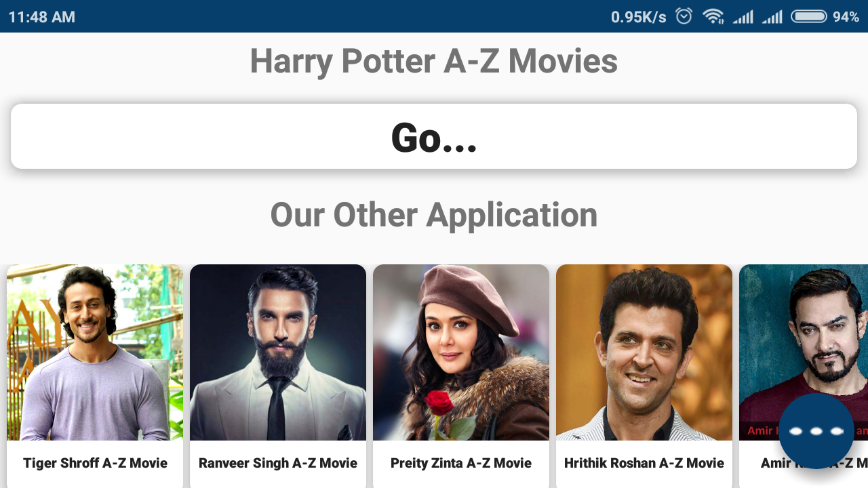Select Ranveer Singh A-Z Movie label

(278, 463)
